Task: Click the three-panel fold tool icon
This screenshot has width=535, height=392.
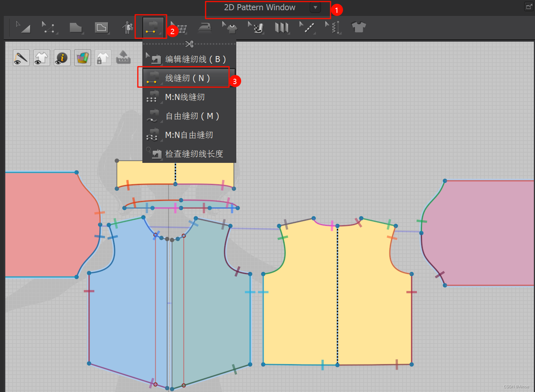Action: [282, 27]
